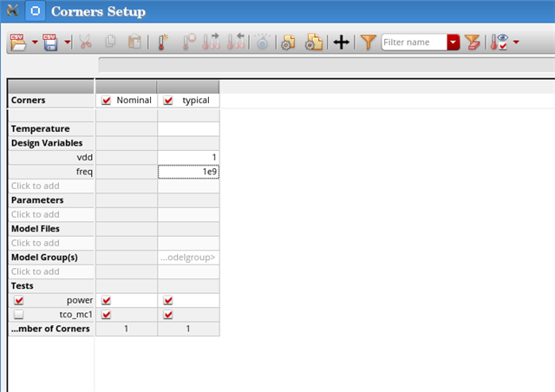Expand the load CSV dropdown arrow
Screen dimensions: 555x392
click(x=35, y=42)
